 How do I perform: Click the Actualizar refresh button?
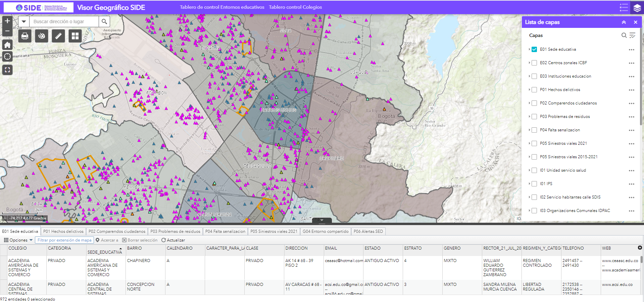pyautogui.click(x=173, y=240)
